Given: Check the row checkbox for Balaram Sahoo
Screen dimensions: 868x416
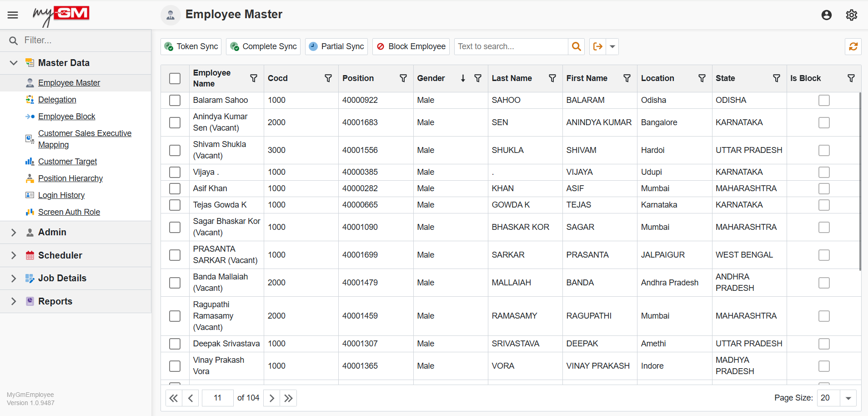Looking at the screenshot, I should (175, 100).
